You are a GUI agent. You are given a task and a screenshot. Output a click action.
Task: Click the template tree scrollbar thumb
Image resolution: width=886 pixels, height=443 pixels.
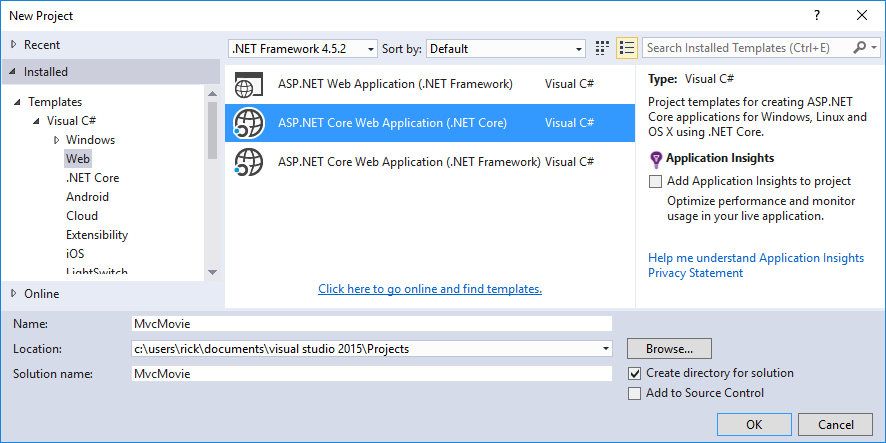pyautogui.click(x=212, y=130)
